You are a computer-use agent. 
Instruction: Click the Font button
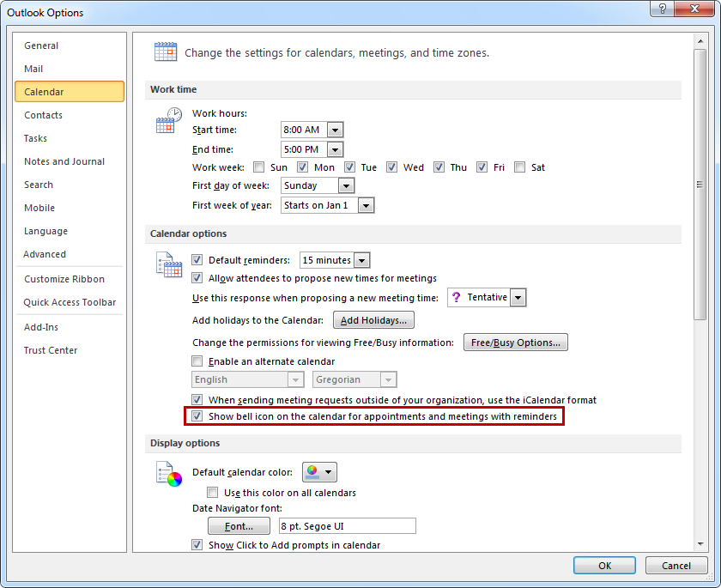pyautogui.click(x=239, y=526)
